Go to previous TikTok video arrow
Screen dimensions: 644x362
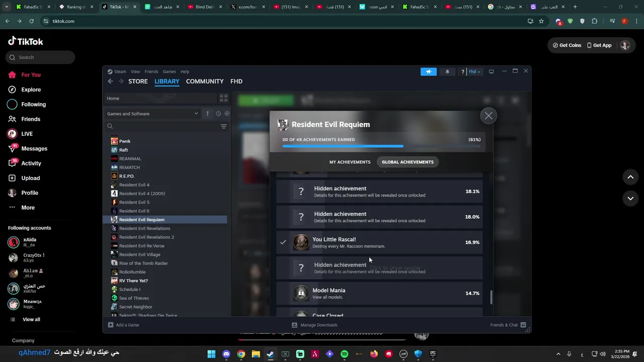630,177
